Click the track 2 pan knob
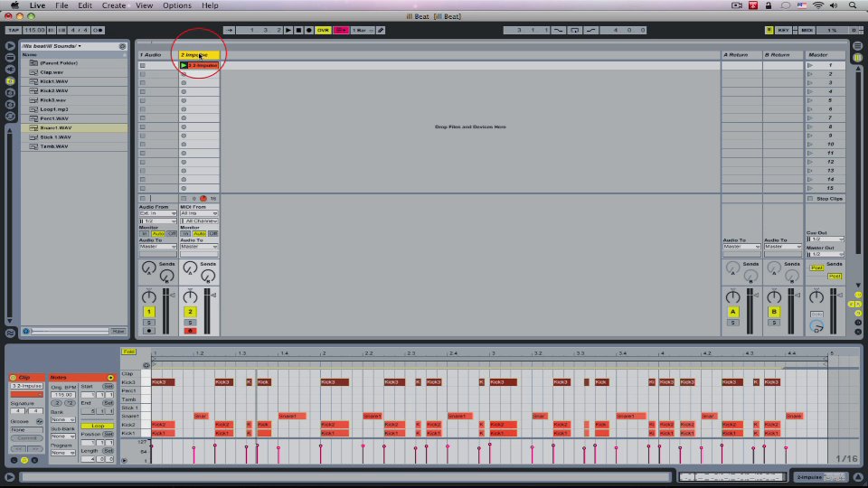Viewport: 868px width, 488px height. pyautogui.click(x=190, y=296)
